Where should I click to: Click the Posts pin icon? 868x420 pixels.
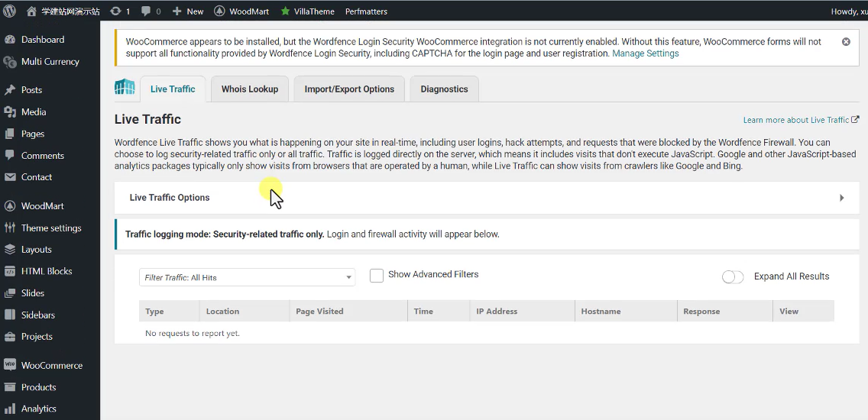point(9,89)
